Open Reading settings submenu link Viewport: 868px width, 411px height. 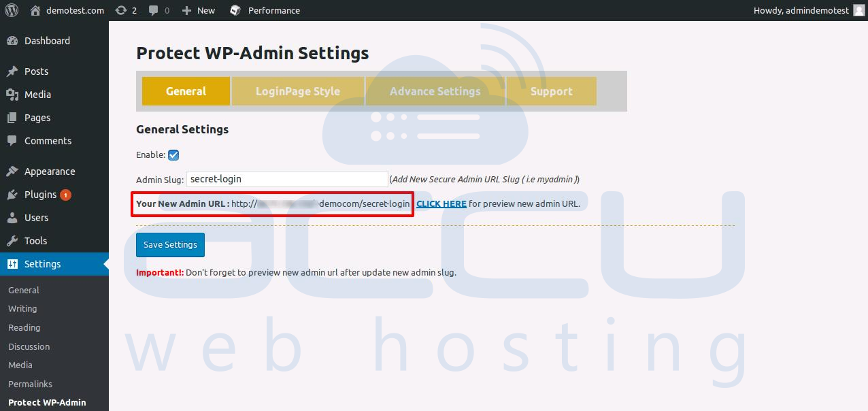point(24,328)
